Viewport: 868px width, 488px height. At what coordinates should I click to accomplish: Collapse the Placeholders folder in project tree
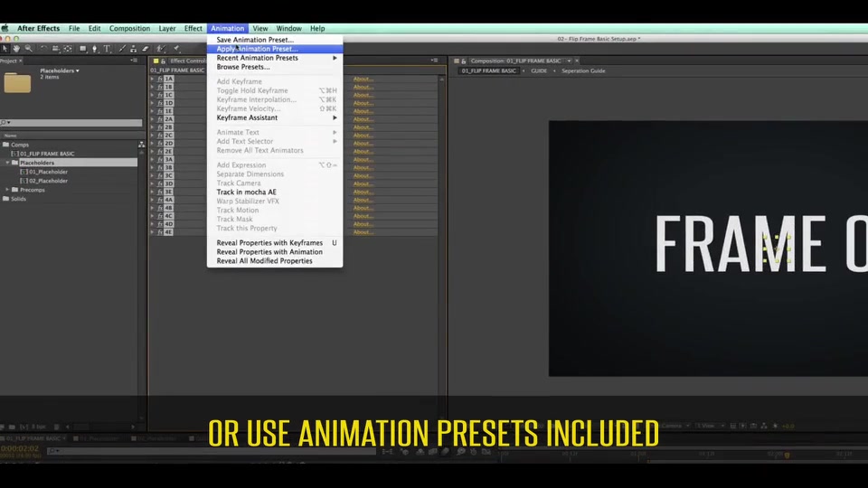click(x=8, y=163)
